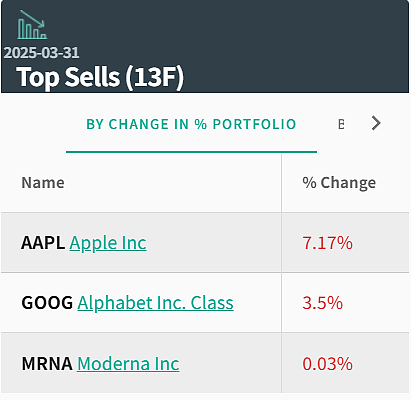Click the Moderna Inc table row
This screenshot has height=400, width=411.
click(x=205, y=363)
